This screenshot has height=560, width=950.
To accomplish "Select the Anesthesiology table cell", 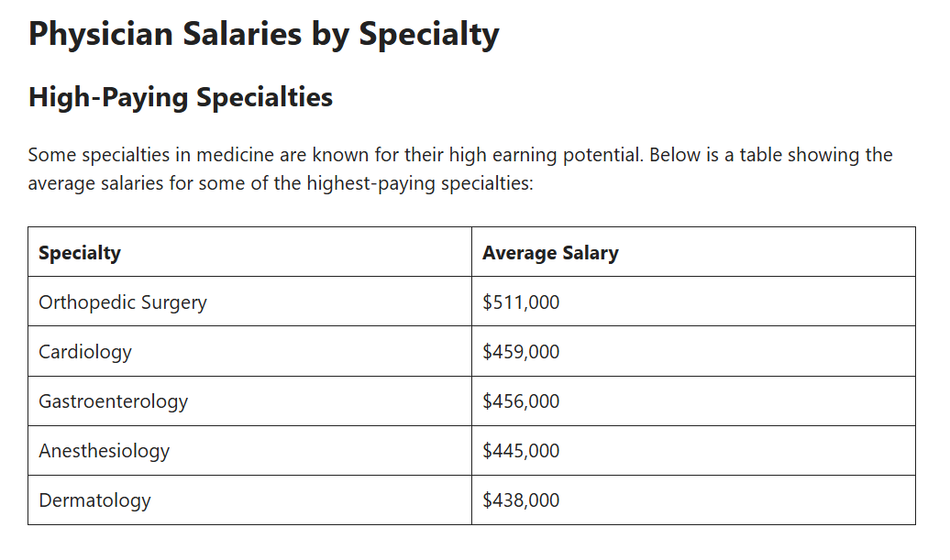I will click(249, 450).
